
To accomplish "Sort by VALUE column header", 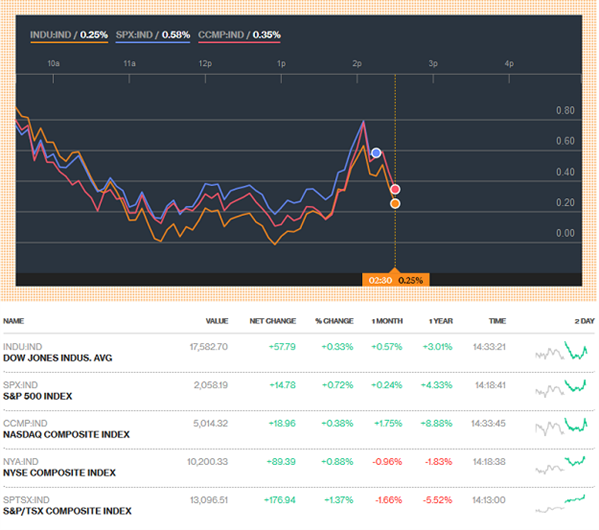I will pos(217,321).
